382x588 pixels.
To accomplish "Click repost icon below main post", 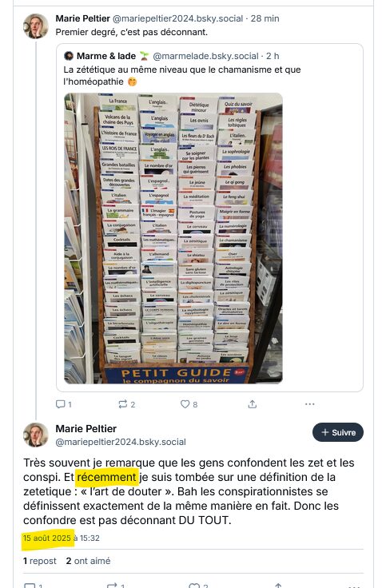I will click(x=112, y=585).
